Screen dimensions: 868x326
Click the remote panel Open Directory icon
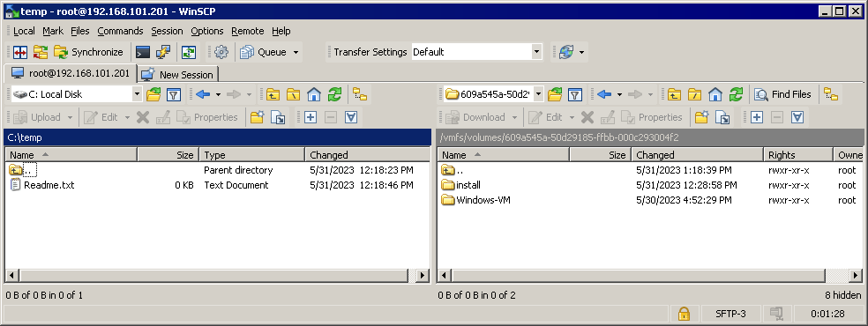pyautogui.click(x=555, y=94)
